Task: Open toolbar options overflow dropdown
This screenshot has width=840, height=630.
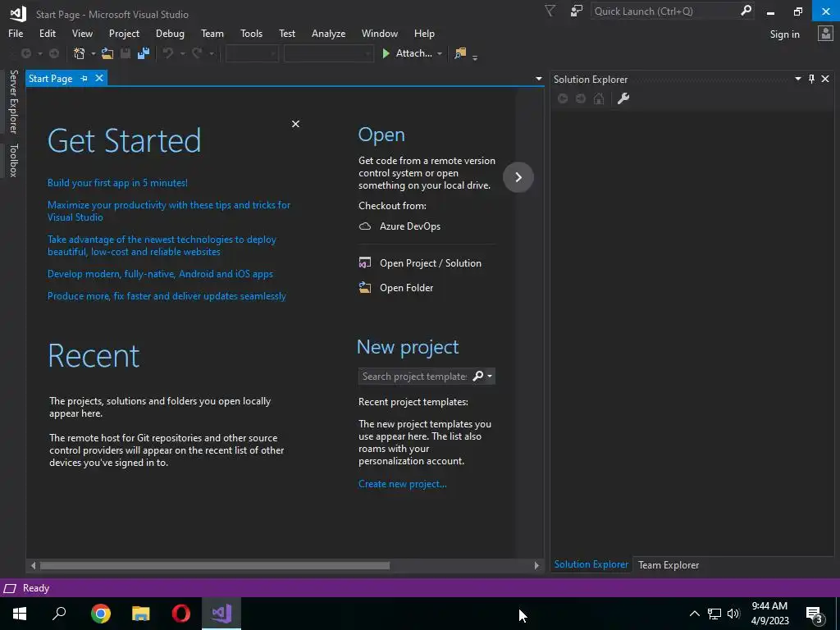Action: (x=475, y=57)
